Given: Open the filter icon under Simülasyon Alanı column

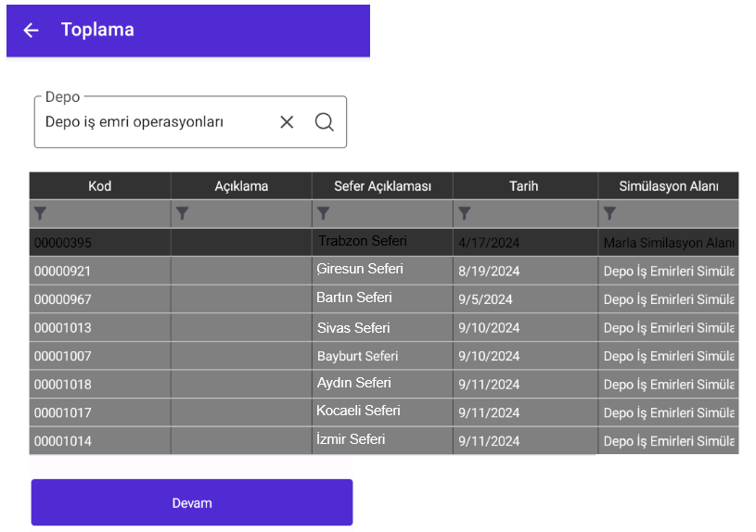Looking at the screenshot, I should click(x=609, y=213).
